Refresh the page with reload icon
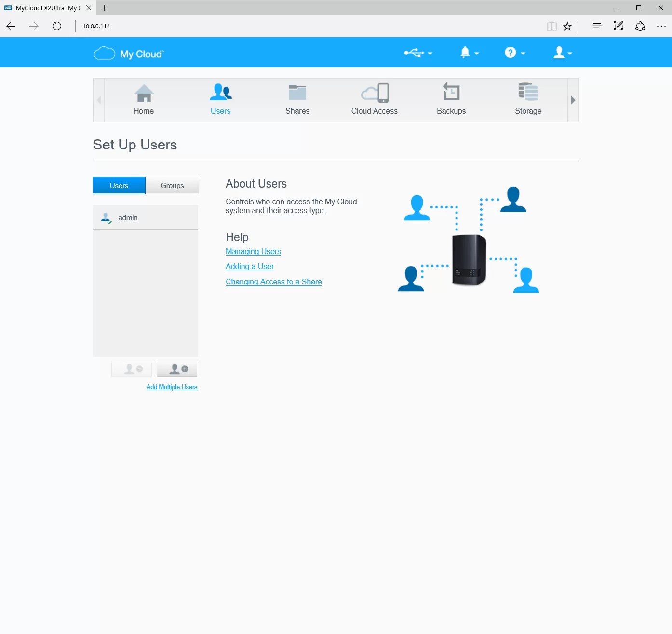 [57, 26]
